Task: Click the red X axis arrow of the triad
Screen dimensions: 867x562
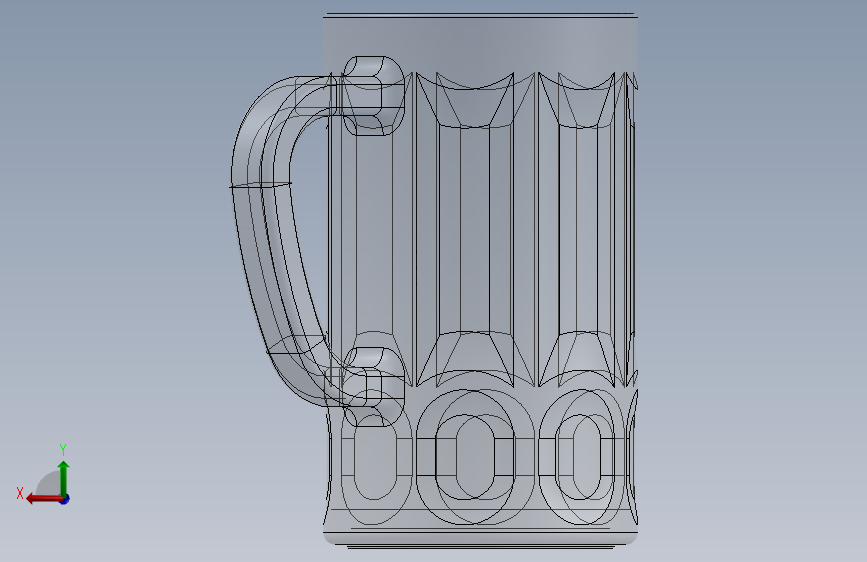Action: [43, 499]
